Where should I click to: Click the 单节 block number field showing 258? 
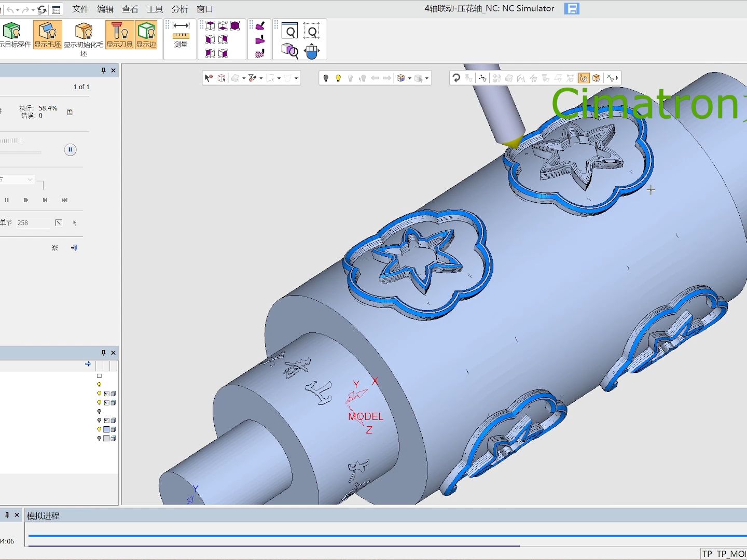pos(32,223)
